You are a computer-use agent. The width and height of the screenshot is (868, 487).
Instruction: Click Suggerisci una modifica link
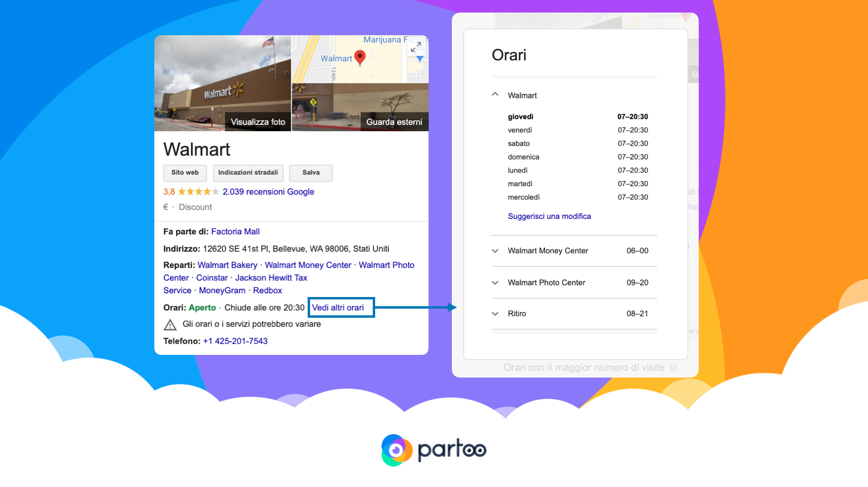coord(549,216)
